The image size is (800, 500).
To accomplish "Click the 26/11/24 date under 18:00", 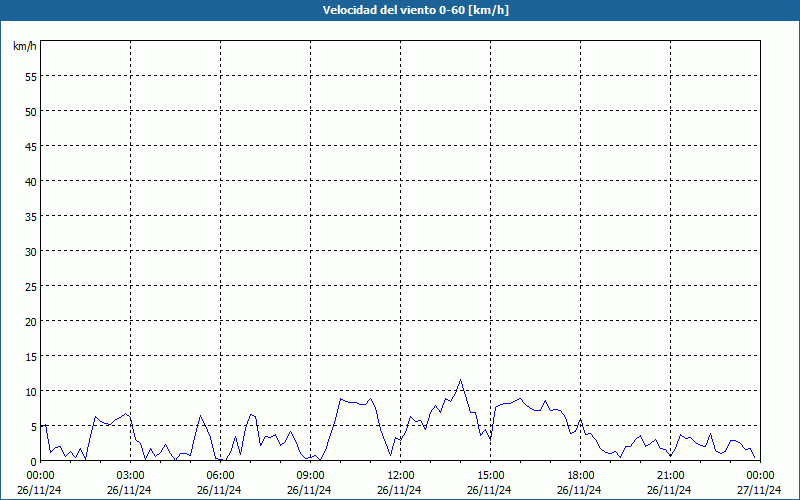I will click(579, 490).
